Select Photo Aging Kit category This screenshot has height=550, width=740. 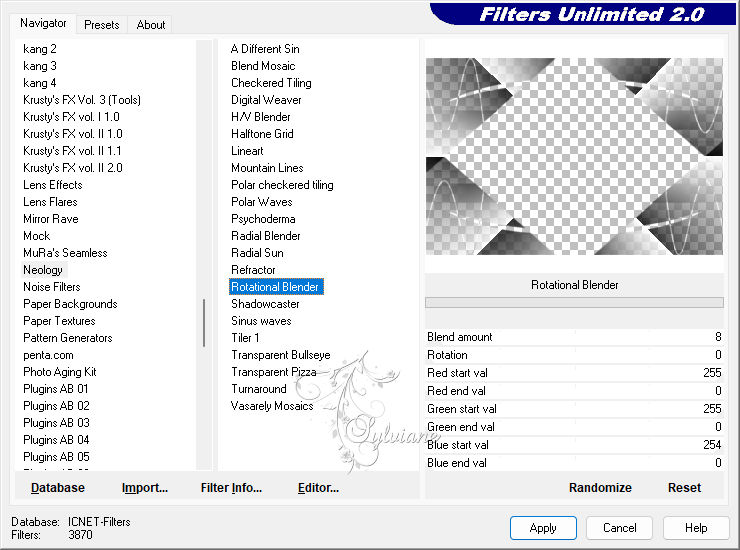coord(59,372)
